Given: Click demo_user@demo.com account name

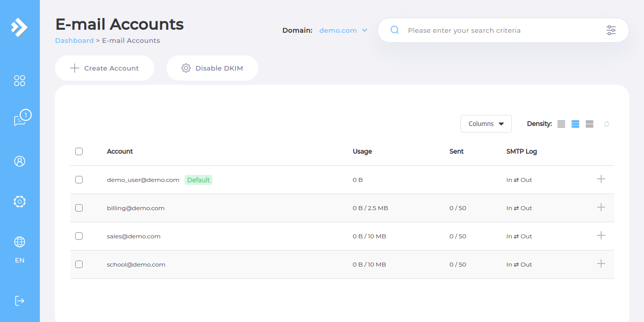Looking at the screenshot, I should (143, 180).
